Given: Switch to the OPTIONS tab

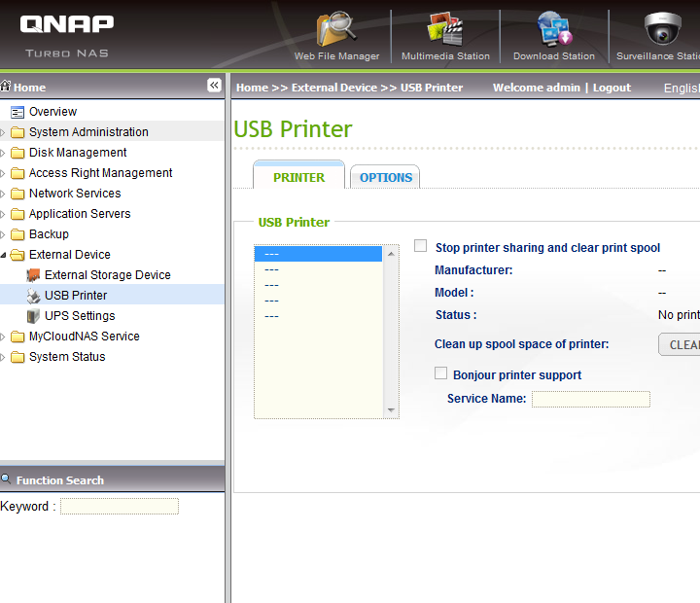Looking at the screenshot, I should (386, 177).
